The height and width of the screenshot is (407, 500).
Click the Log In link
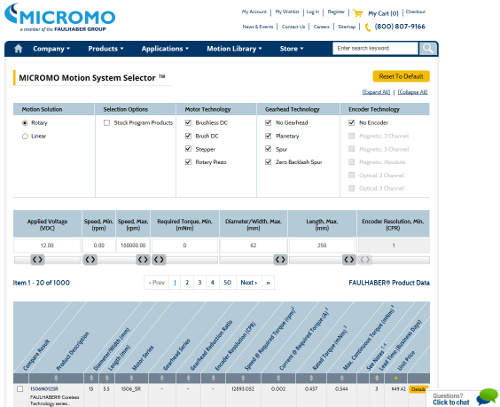[313, 12]
